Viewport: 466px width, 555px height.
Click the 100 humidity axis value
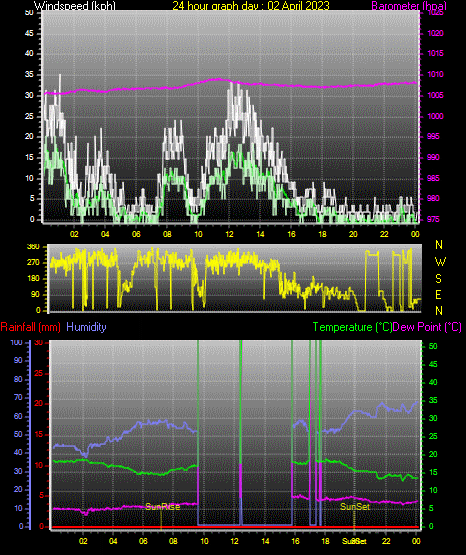[x=17, y=342]
